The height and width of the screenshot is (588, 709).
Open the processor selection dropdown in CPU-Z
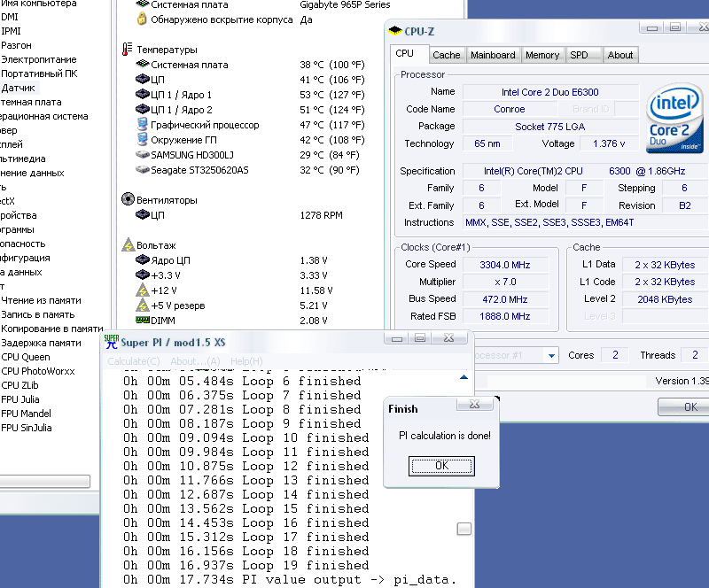point(551,356)
